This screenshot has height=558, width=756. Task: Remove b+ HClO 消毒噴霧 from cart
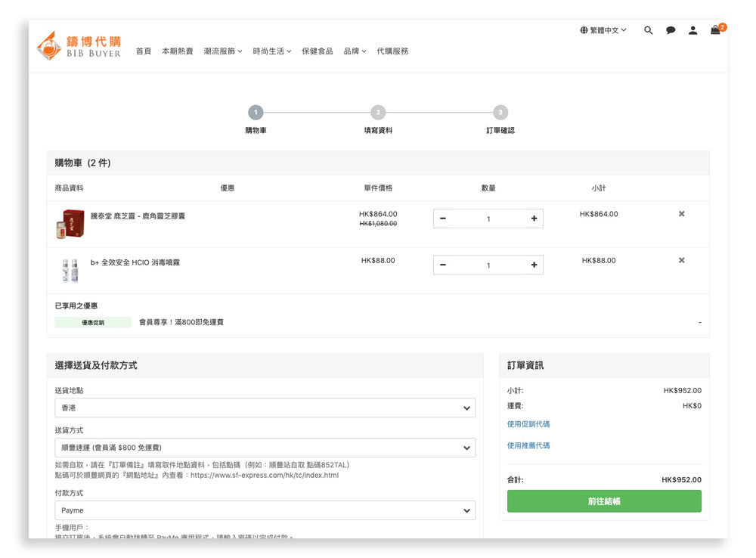click(x=682, y=260)
